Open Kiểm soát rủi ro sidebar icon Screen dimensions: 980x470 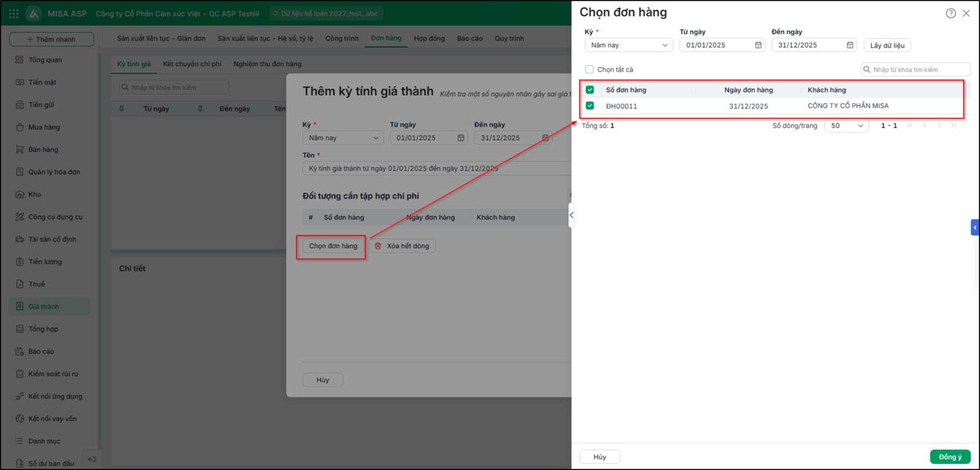pos(20,374)
